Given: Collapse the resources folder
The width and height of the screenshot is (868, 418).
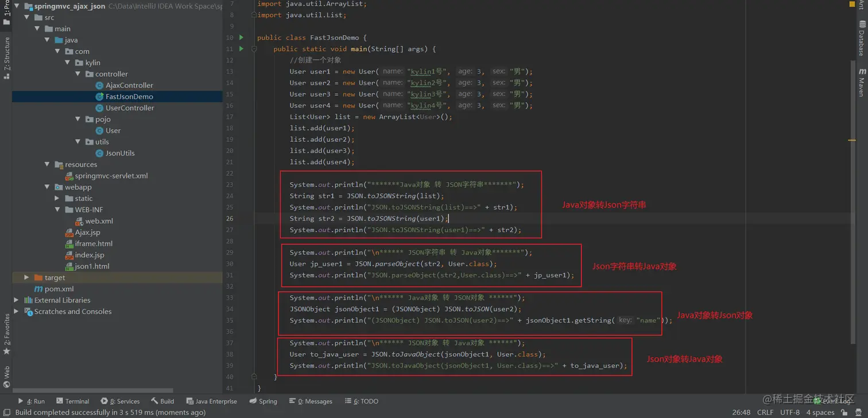Looking at the screenshot, I should coord(47,164).
